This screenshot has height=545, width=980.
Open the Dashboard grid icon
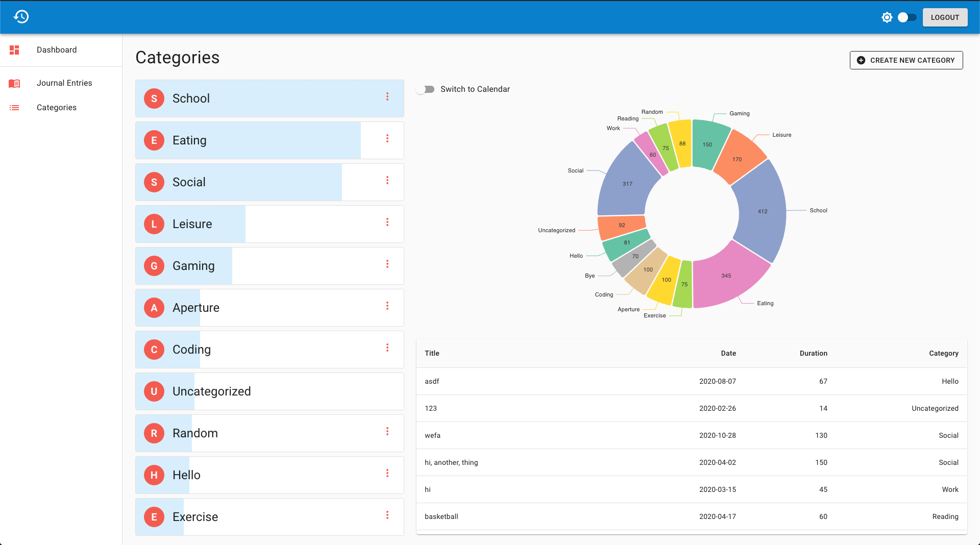(14, 50)
